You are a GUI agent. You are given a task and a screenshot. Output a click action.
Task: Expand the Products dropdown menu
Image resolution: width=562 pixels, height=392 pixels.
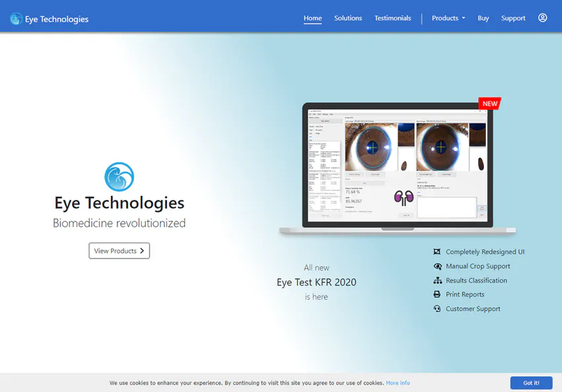click(x=448, y=19)
